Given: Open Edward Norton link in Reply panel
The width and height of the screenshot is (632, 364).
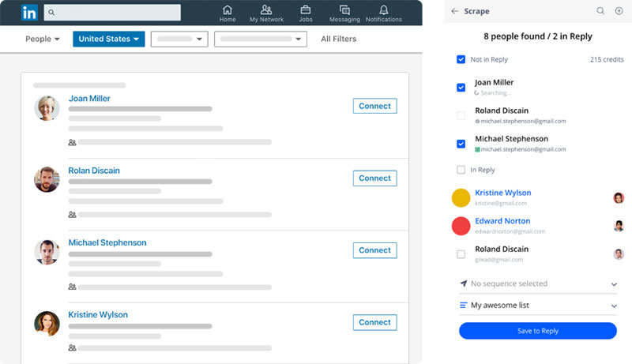Looking at the screenshot, I should click(502, 221).
